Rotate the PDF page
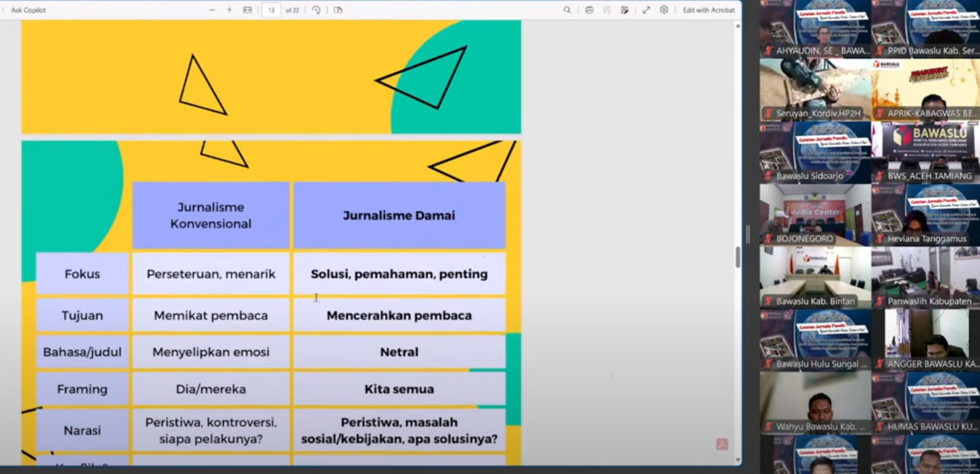The height and width of the screenshot is (474, 980). [316, 10]
